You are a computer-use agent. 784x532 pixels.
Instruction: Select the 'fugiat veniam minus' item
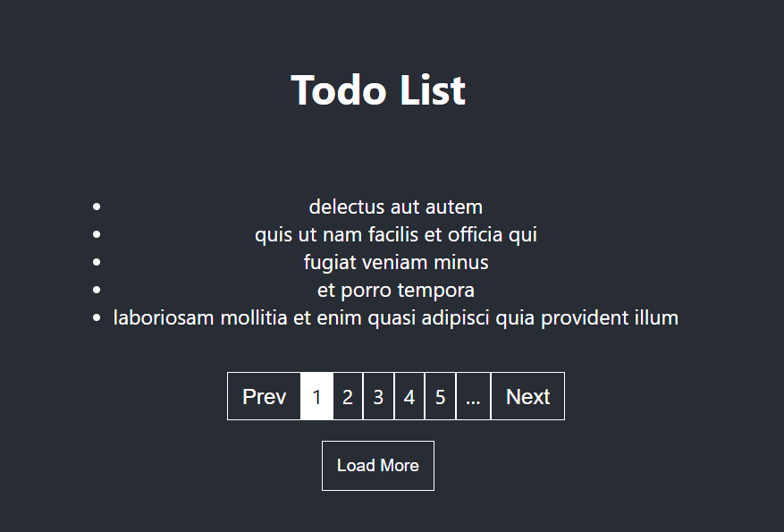(395, 263)
